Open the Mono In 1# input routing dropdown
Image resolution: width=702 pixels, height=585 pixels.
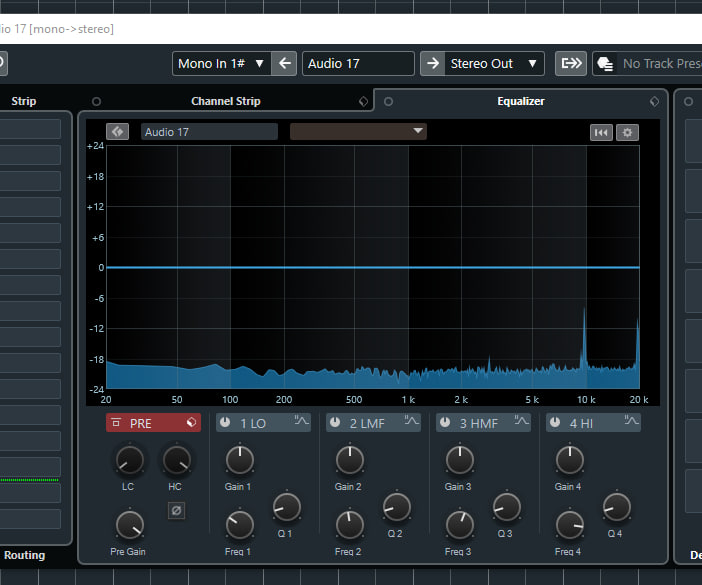[222, 64]
